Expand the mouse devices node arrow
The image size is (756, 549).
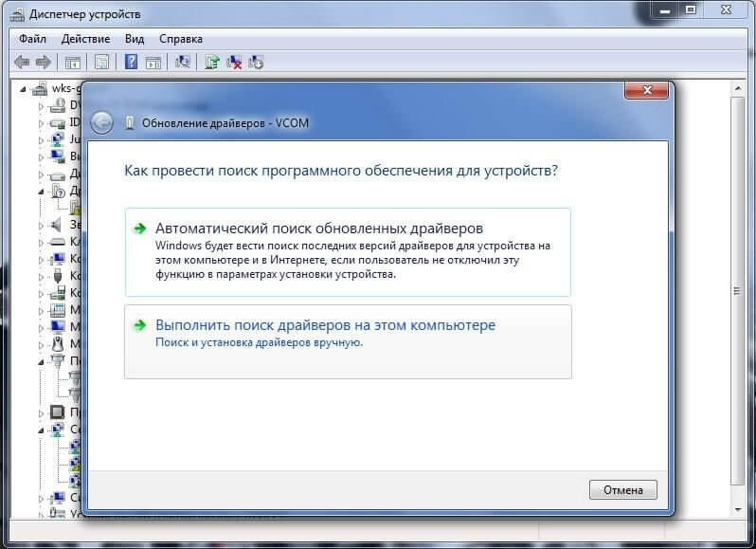pyautogui.click(x=41, y=345)
